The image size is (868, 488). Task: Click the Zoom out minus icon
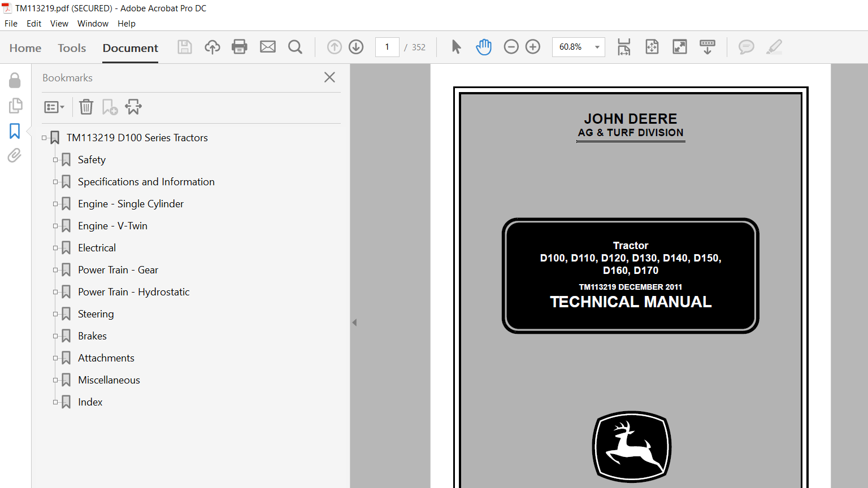tap(511, 47)
